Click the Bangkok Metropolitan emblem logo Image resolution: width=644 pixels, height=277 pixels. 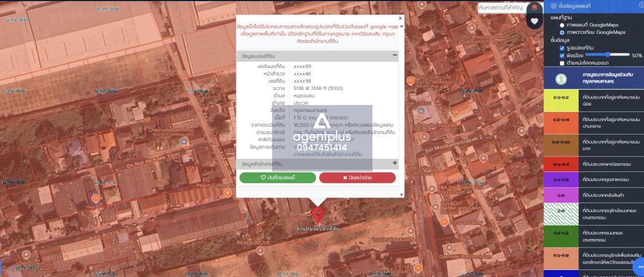point(561,80)
